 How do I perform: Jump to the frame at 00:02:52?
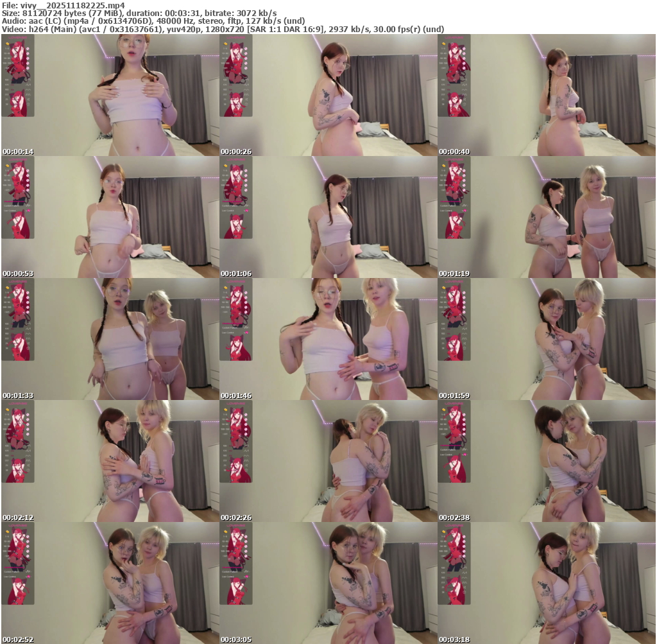coord(110,583)
